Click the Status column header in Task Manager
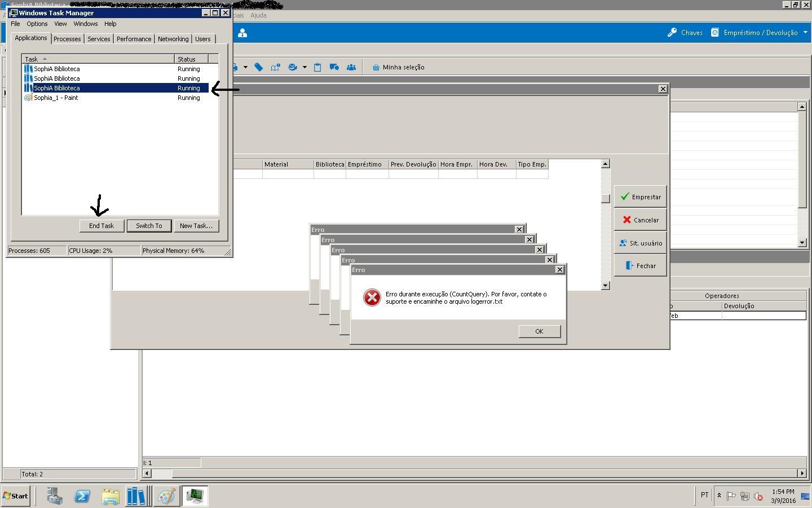The width and height of the screenshot is (812, 508). (x=192, y=59)
